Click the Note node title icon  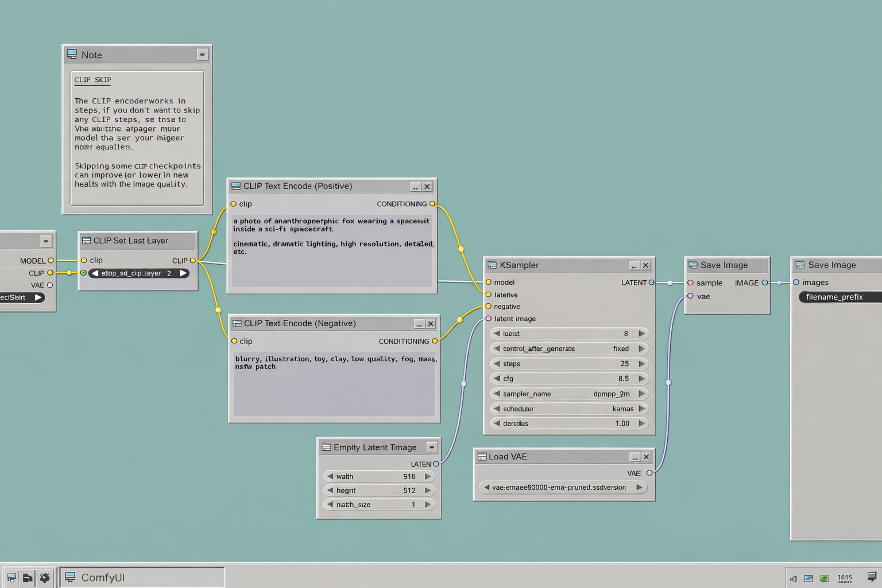[x=72, y=54]
